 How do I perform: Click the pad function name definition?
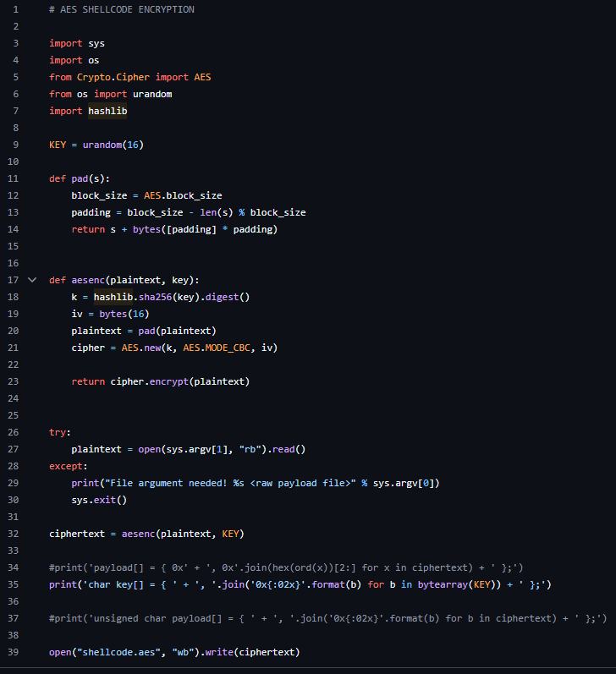[x=80, y=178]
